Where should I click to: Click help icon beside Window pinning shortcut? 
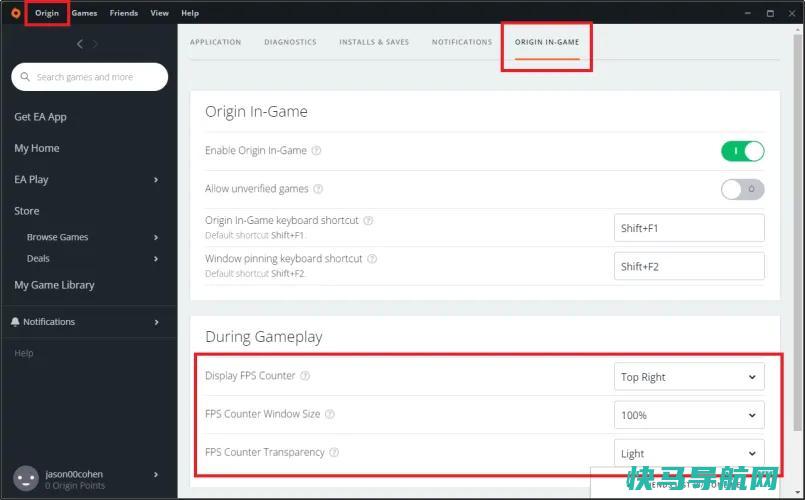[x=372, y=259]
